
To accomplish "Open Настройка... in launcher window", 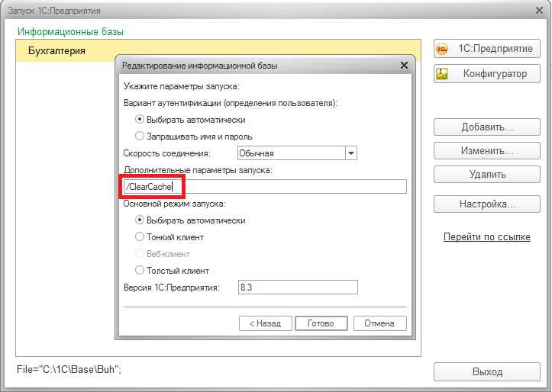I will click(x=487, y=204).
